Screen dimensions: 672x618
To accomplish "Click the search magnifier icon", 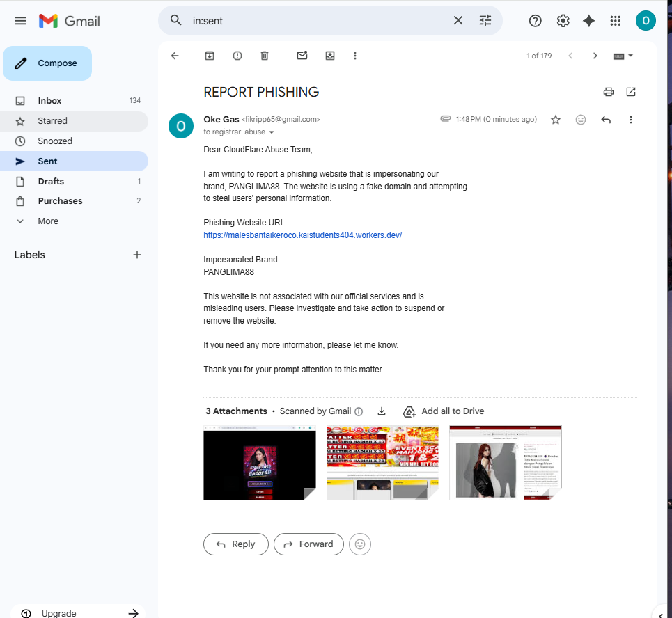I will tap(175, 20).
